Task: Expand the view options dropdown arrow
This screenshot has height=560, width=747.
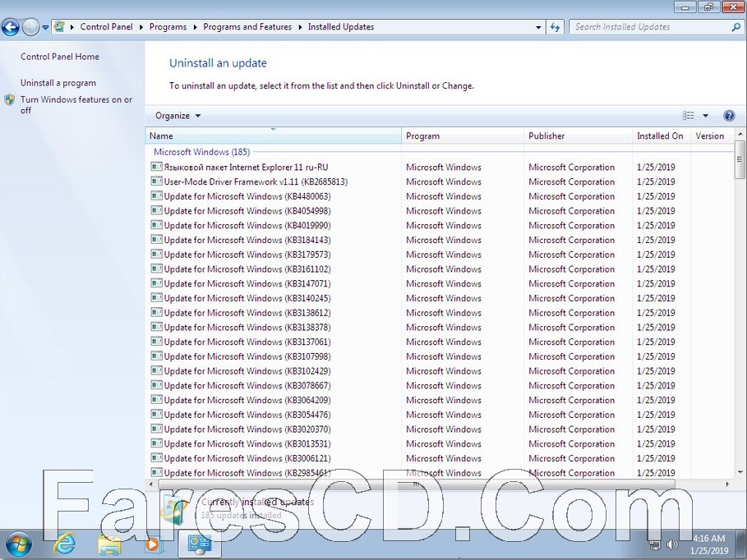Action: point(706,116)
